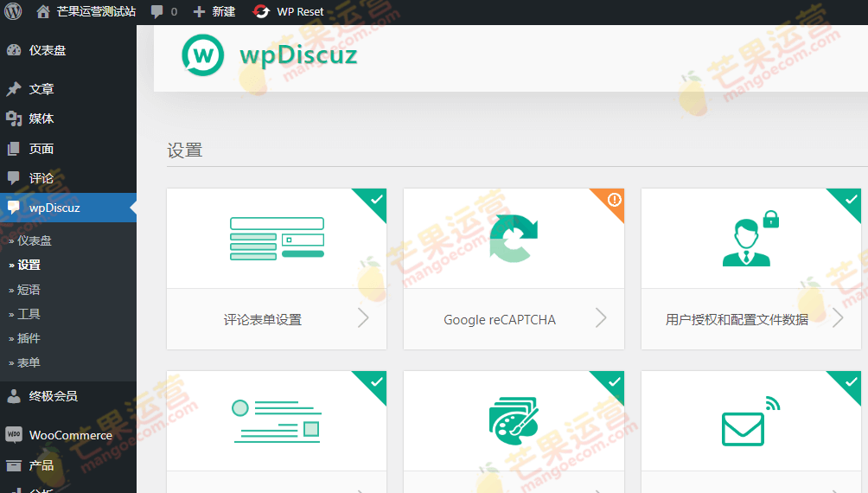The width and height of the screenshot is (868, 493).
Task: Click the comment thread layout icon
Action: point(277,421)
